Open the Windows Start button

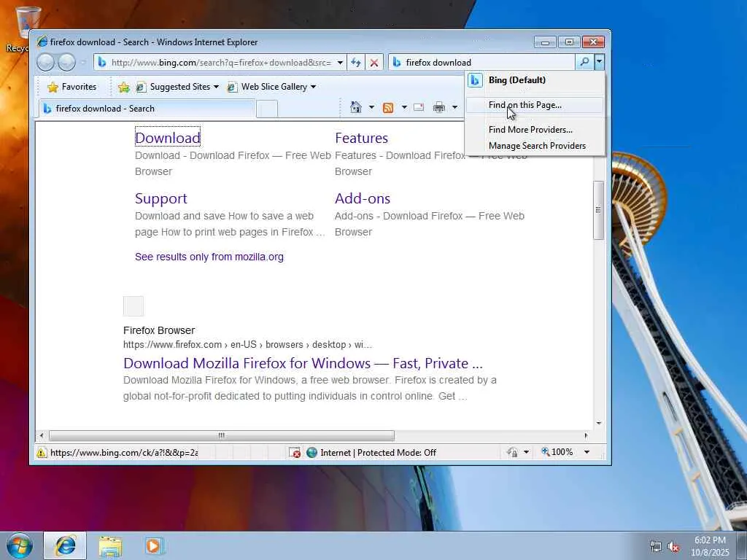20,545
